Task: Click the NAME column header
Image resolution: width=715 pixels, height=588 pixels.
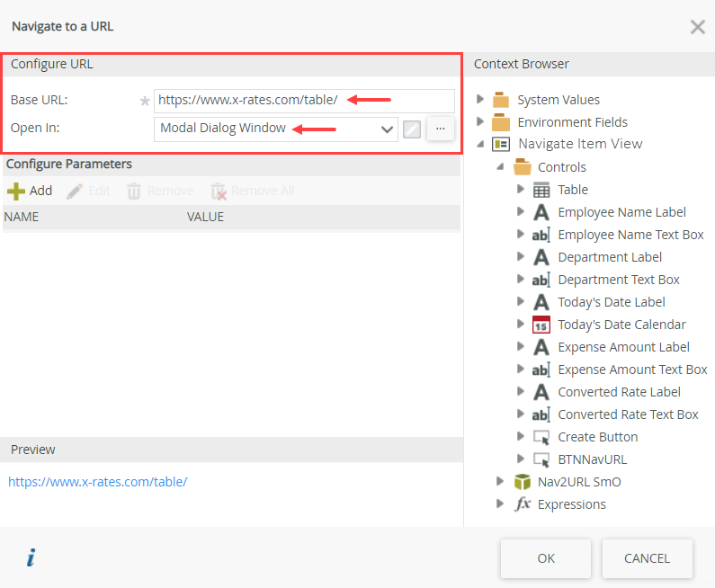Action: 22,217
